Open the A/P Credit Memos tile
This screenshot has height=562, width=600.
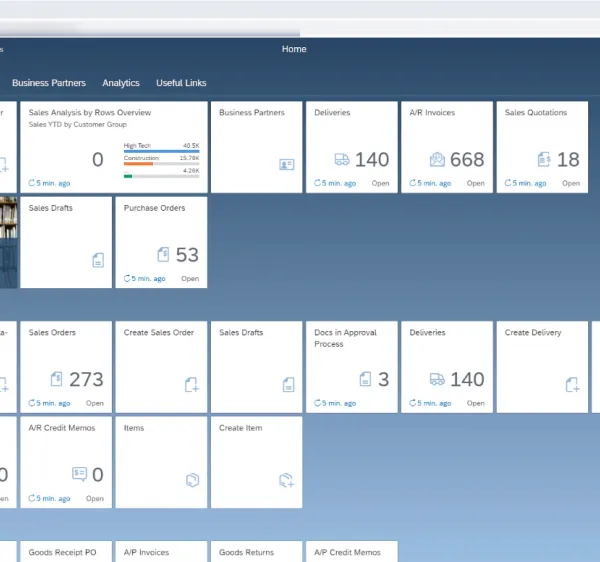click(352, 551)
